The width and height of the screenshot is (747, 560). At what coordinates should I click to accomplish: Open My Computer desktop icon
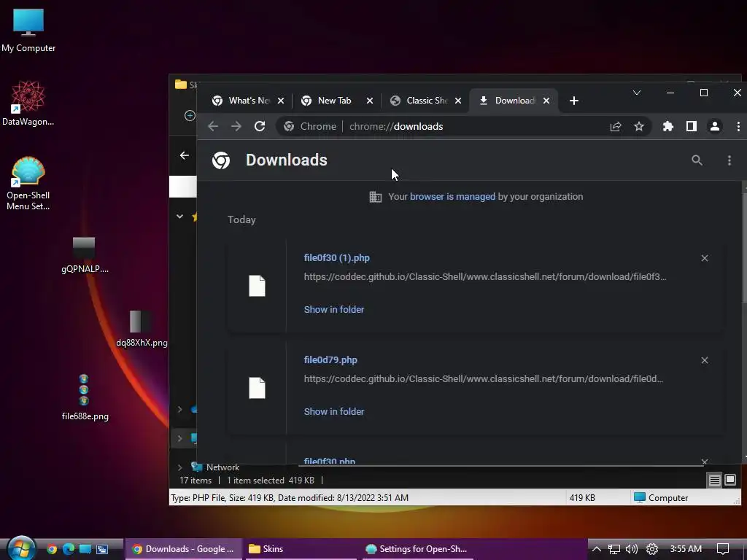(x=28, y=30)
